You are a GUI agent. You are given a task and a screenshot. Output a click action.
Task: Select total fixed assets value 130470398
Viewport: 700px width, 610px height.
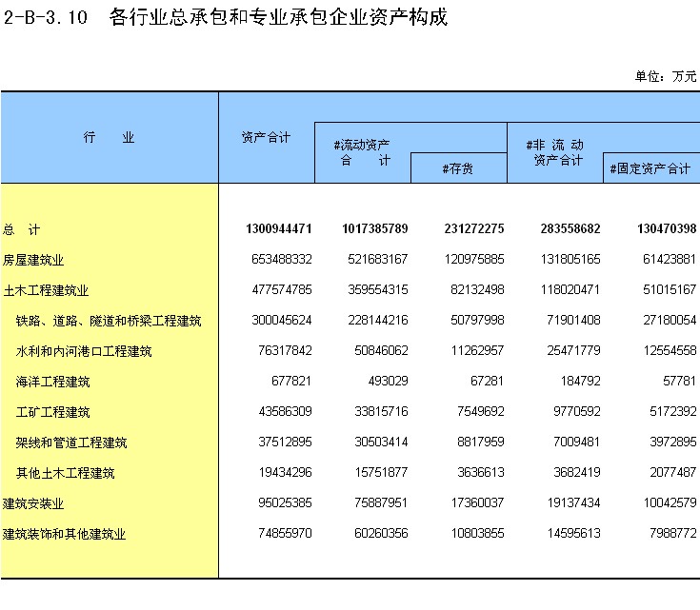click(667, 229)
